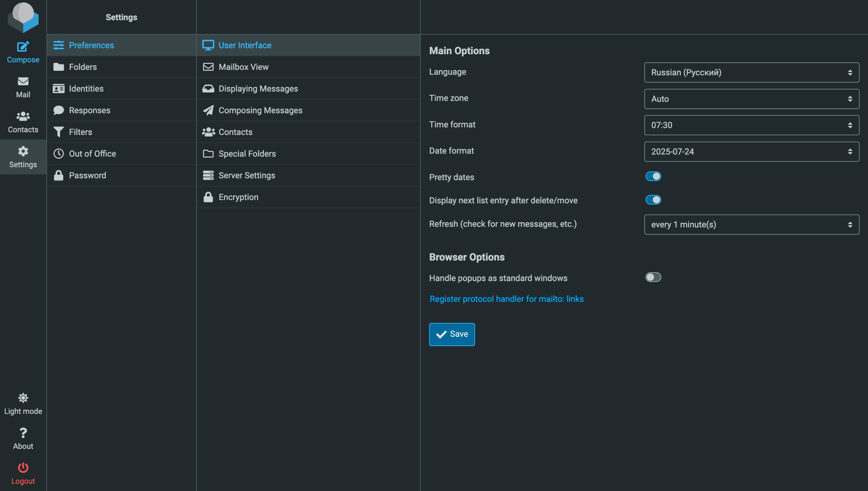The width and height of the screenshot is (868, 491).
Task: Click the Out of Office clock icon
Action: (x=59, y=154)
